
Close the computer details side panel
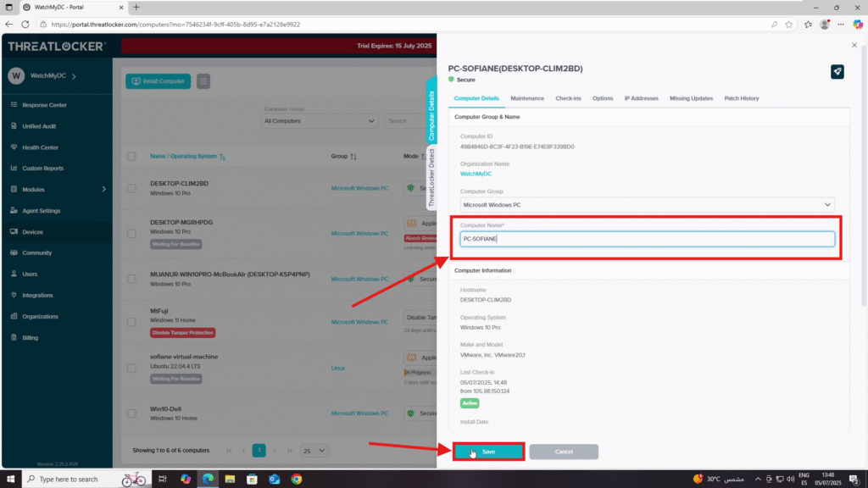[854, 46]
